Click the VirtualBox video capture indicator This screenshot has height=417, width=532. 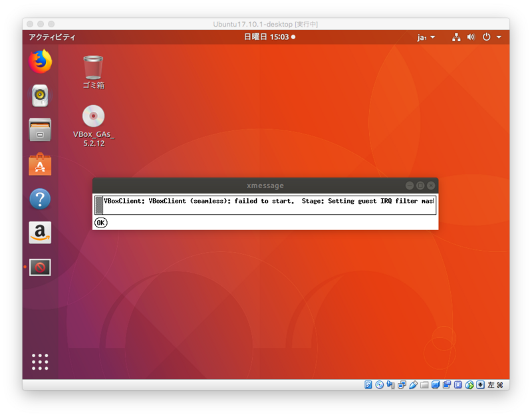pyautogui.click(x=446, y=385)
